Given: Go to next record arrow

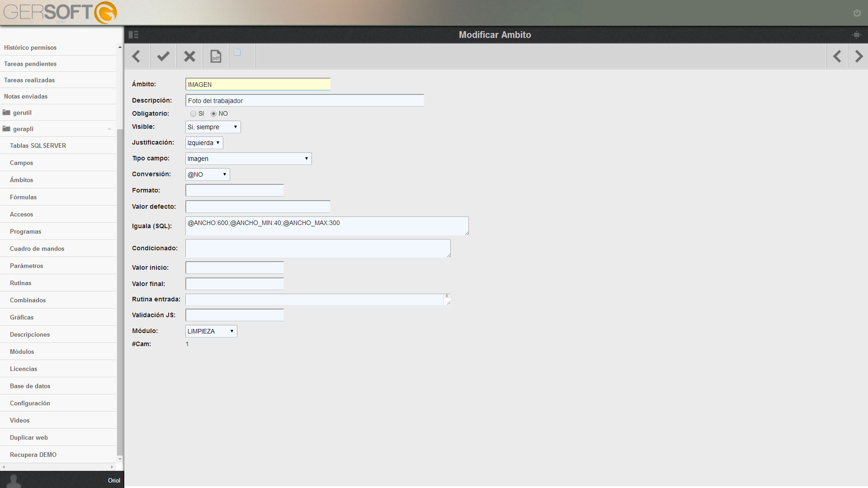Looking at the screenshot, I should coord(859,56).
